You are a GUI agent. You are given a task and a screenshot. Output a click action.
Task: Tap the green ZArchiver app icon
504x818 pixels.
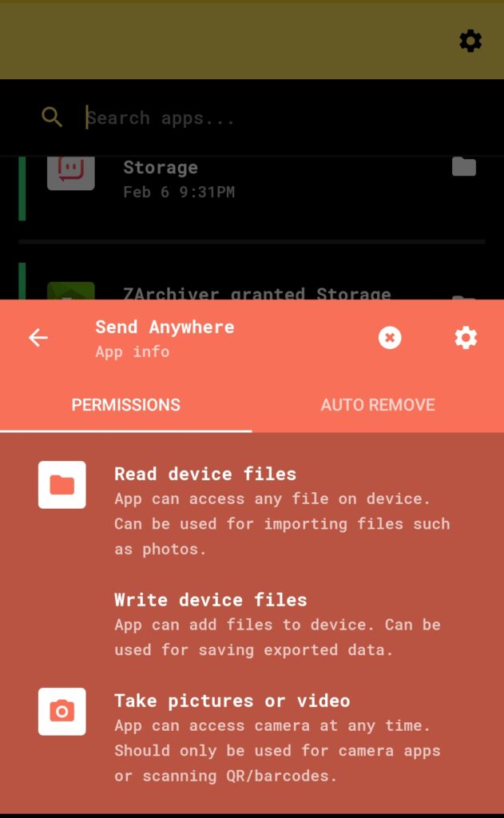pos(71,291)
